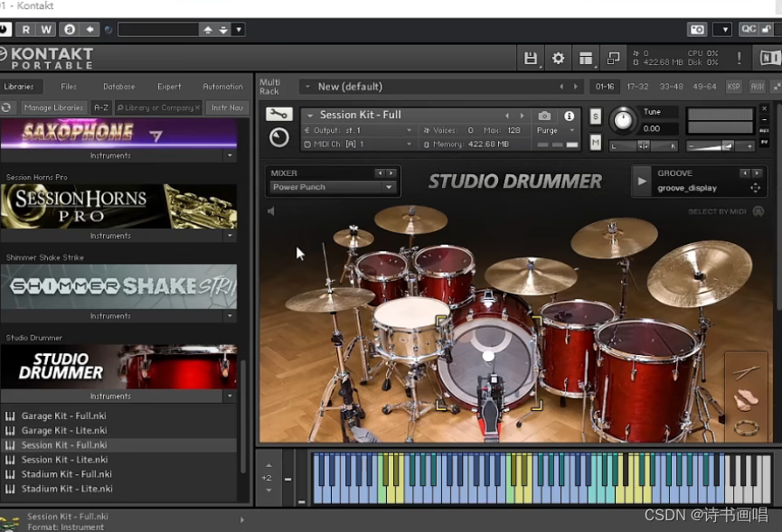Select the drumsticks articulation icon

tap(746, 371)
